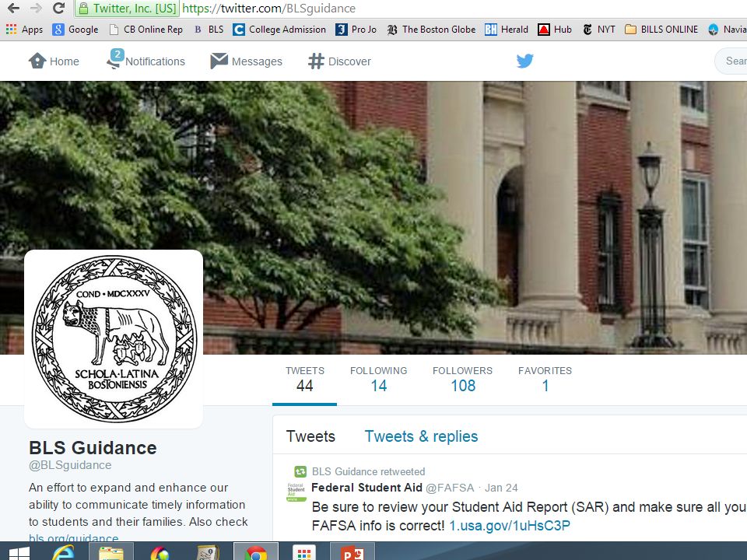Click the browser forward arrow

(36, 8)
